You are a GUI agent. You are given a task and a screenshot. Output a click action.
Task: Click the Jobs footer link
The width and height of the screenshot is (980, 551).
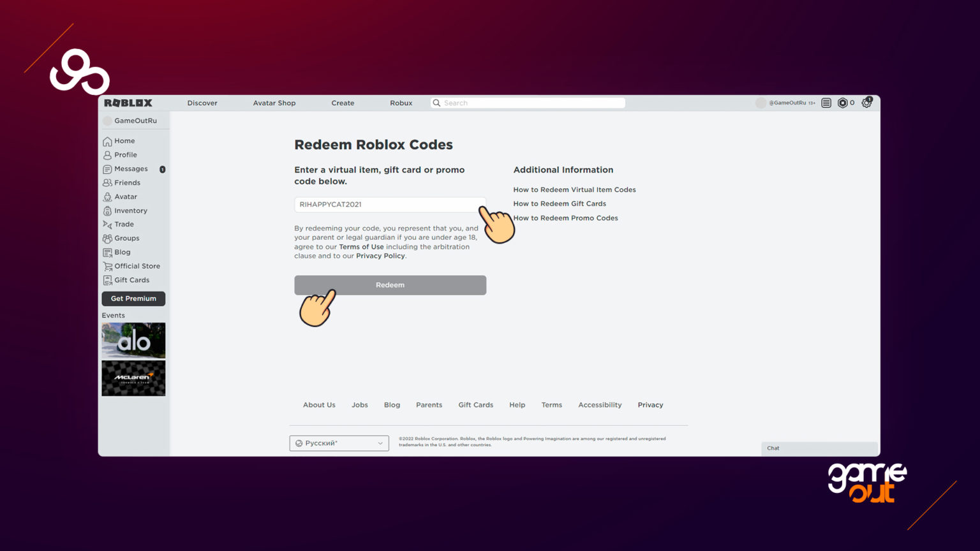[360, 405]
